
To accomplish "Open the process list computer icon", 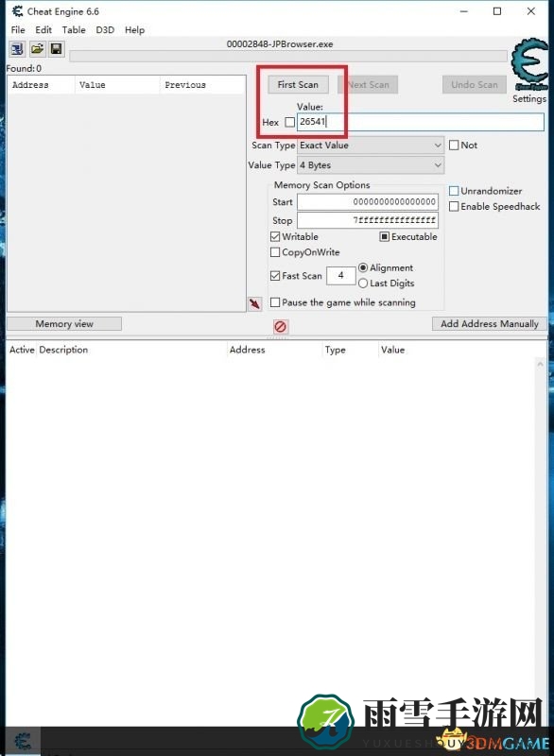I will 17,49.
